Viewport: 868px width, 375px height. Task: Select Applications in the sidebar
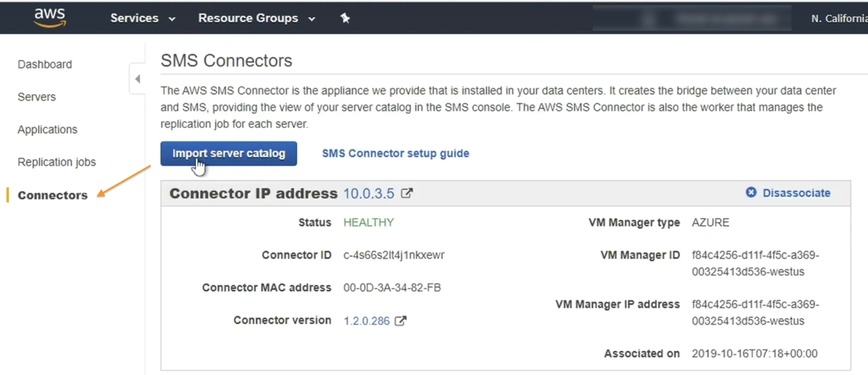[x=47, y=129]
